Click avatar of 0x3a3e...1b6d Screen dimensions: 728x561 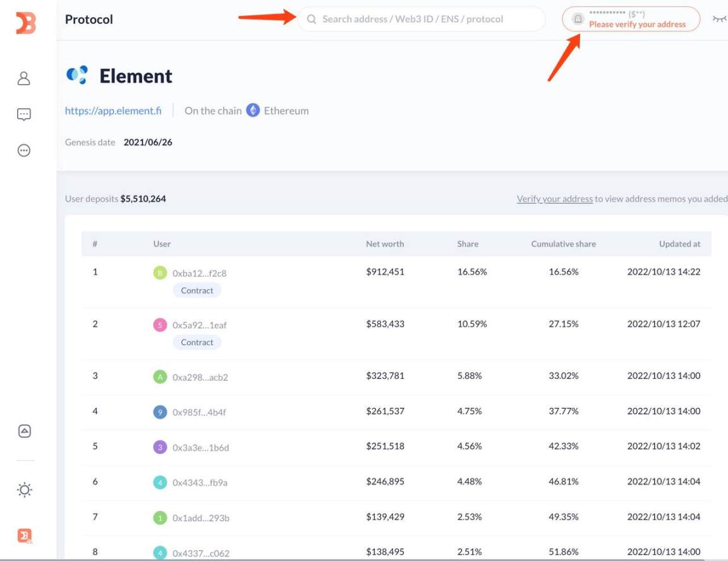[x=160, y=447]
